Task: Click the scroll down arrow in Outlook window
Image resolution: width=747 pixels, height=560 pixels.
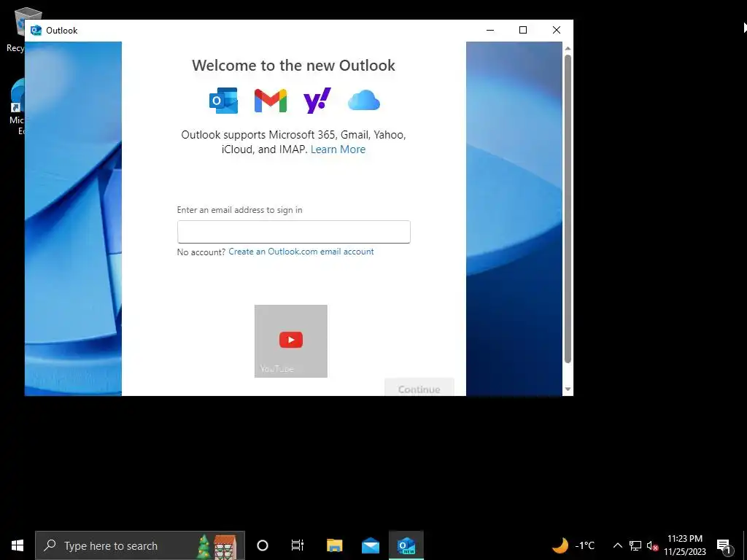Action: coord(568,389)
